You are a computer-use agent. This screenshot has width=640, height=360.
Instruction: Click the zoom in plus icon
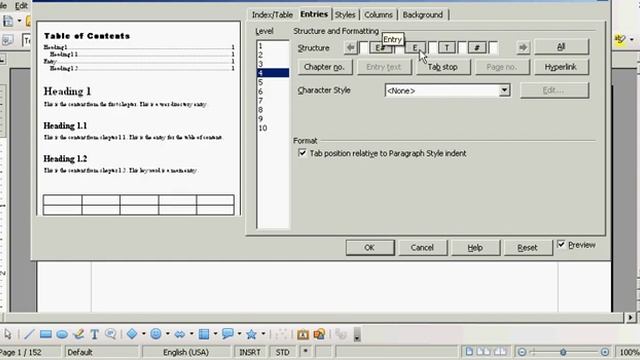(x=605, y=352)
